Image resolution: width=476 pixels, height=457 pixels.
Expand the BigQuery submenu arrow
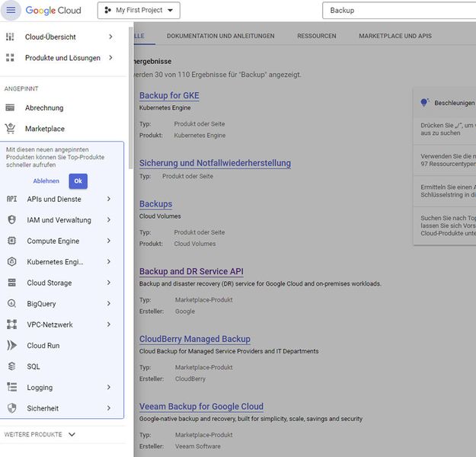(109, 304)
